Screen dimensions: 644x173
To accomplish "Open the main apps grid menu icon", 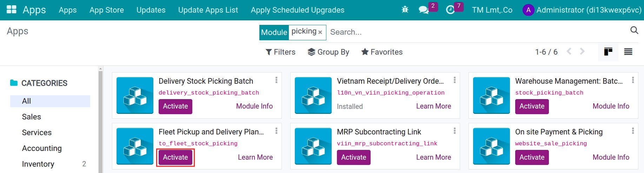I will click(12, 9).
